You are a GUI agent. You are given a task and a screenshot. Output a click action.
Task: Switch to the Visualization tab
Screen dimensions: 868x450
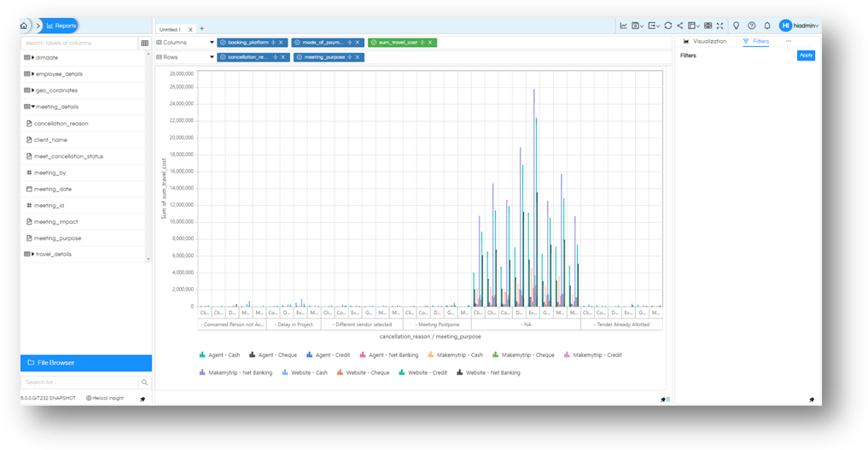click(705, 42)
